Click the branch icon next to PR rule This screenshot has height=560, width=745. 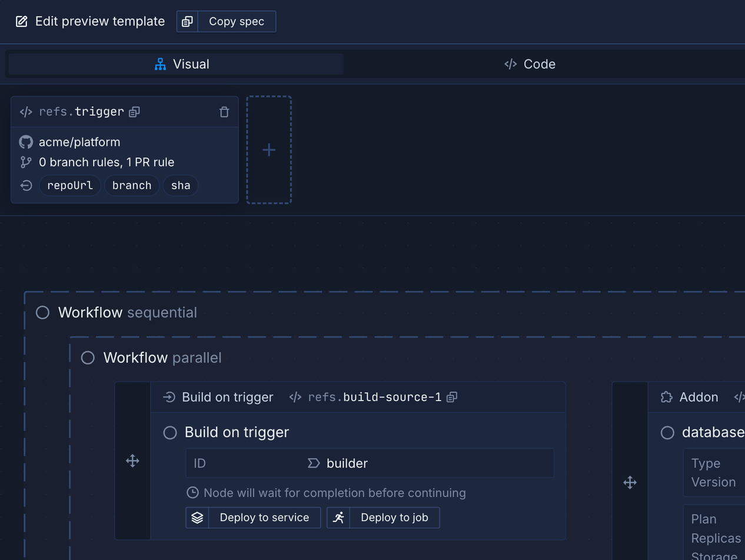[26, 162]
